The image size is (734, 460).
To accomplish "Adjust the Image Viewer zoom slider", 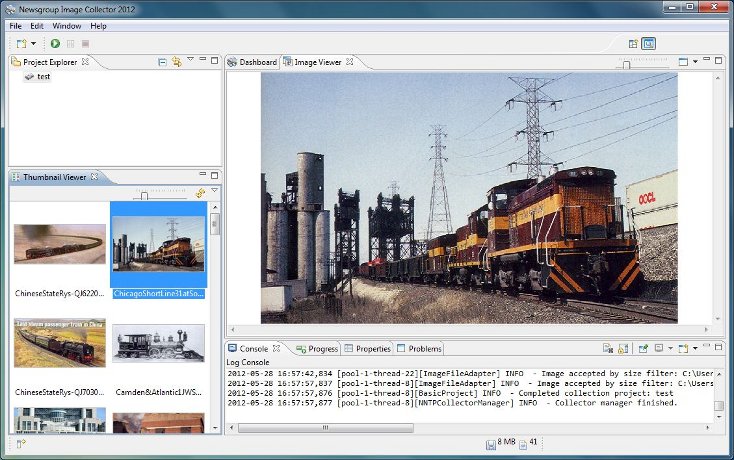I will coord(626,65).
